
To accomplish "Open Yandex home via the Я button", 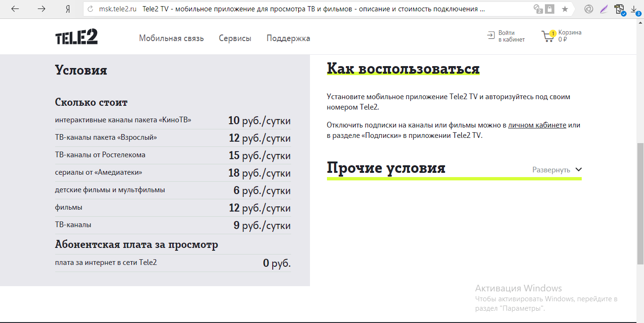I will tap(67, 9).
